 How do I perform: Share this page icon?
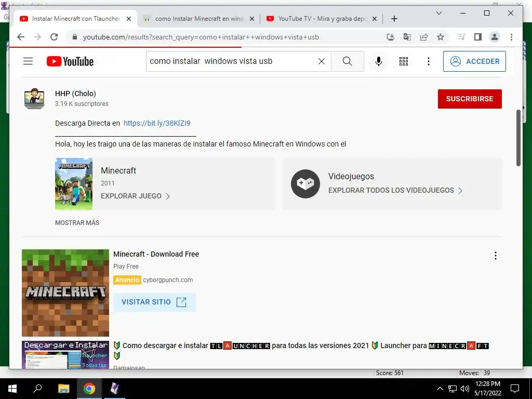(424, 37)
